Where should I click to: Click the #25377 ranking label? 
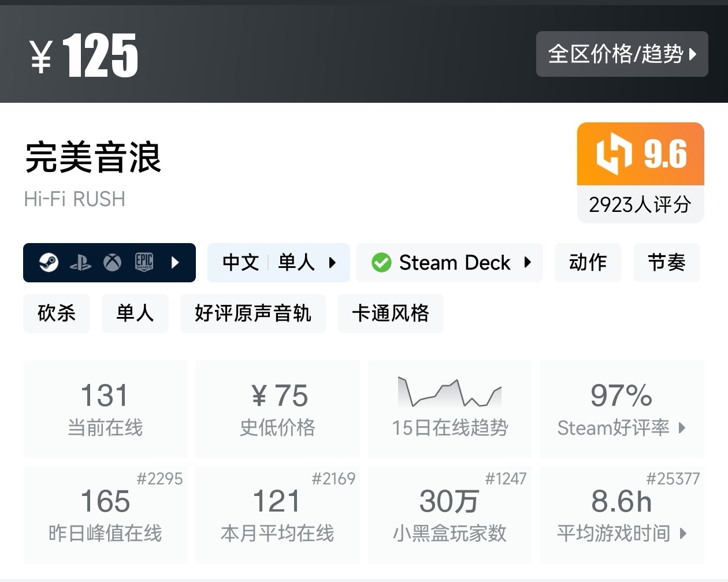(x=673, y=479)
